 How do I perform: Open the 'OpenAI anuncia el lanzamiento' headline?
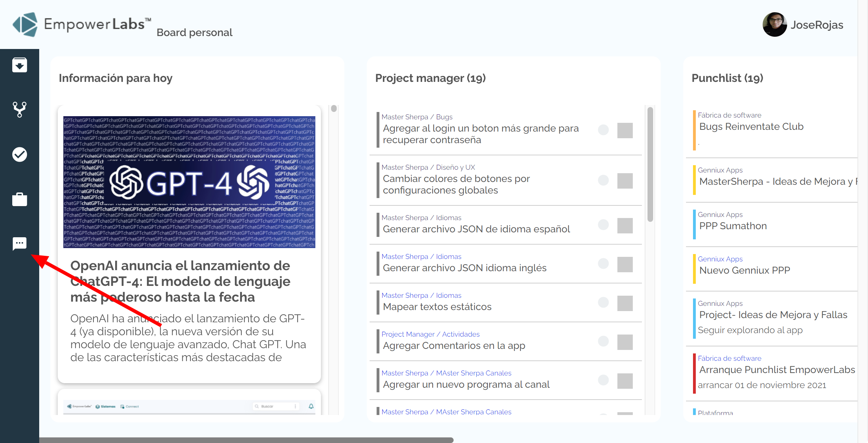point(180,281)
